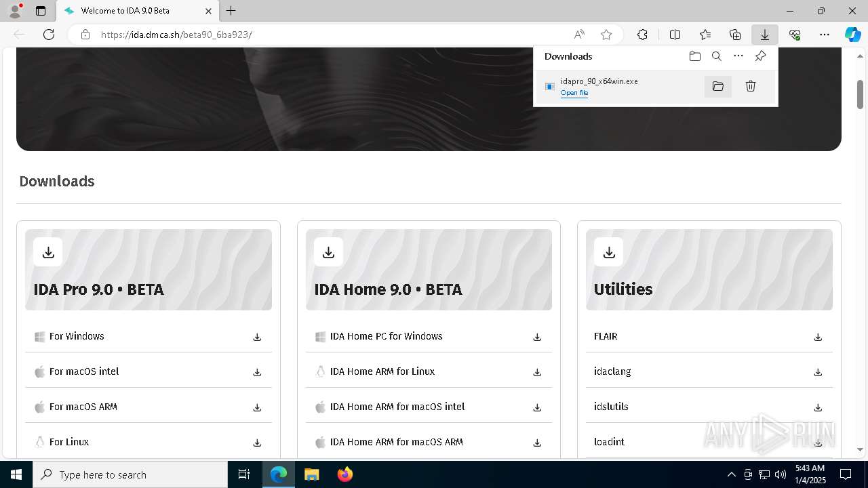The image size is (868, 488).
Task: Select the Welcome to IDA 9.0 Beta tab
Action: 137,11
